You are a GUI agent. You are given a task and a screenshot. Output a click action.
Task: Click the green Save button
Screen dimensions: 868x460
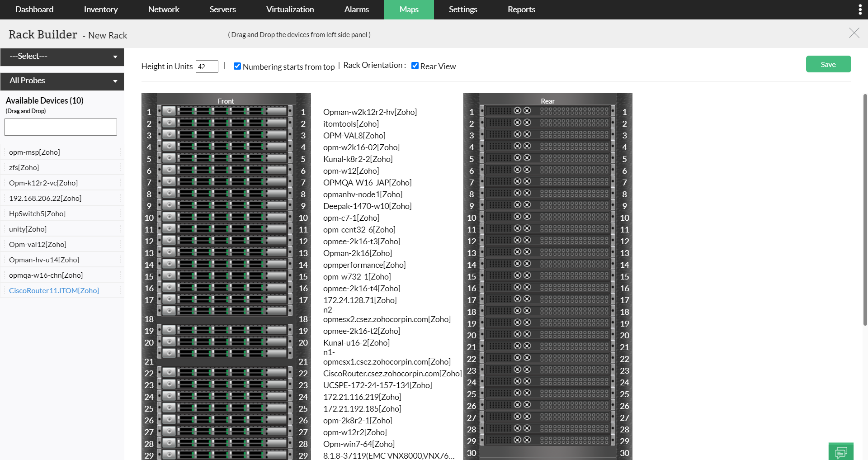point(828,64)
